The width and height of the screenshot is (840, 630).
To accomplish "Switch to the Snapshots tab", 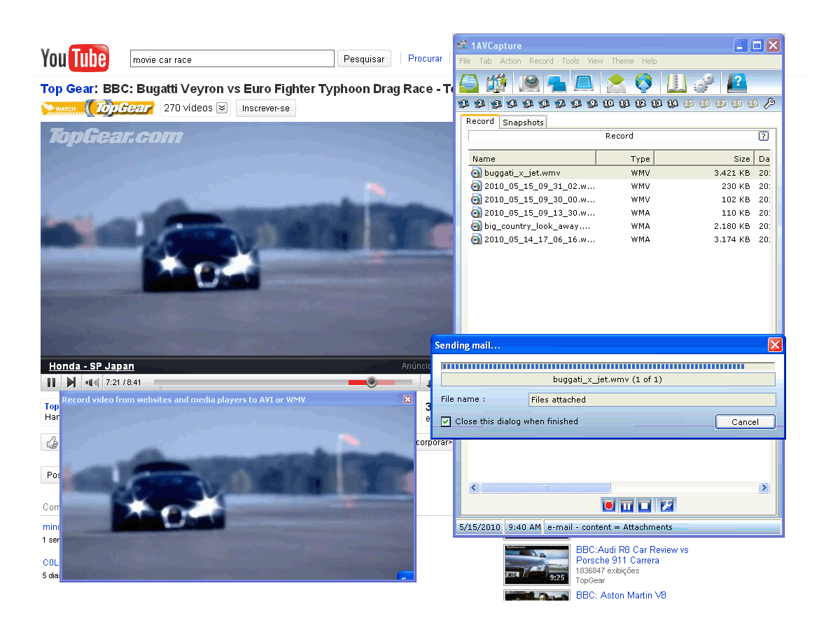I will coord(523,122).
